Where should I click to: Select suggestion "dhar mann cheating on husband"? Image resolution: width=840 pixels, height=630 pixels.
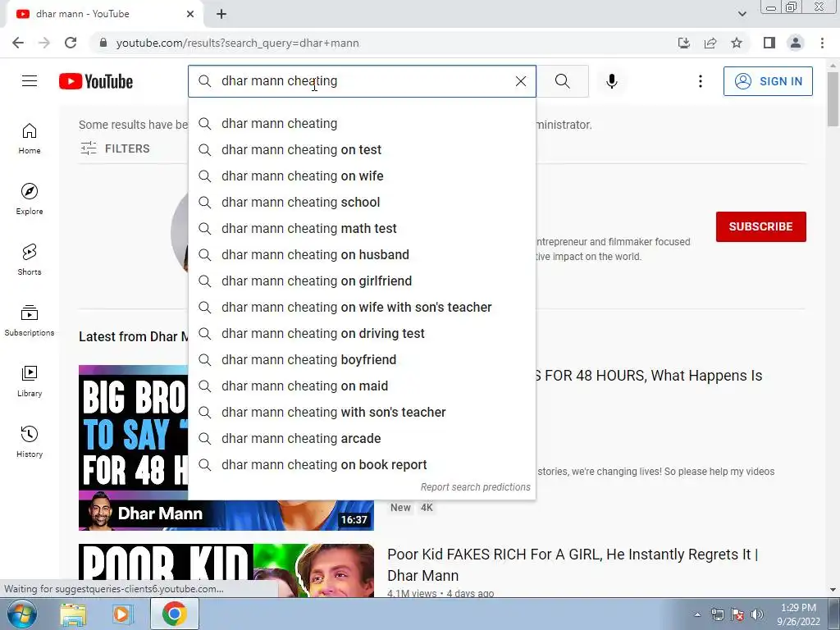click(362, 255)
